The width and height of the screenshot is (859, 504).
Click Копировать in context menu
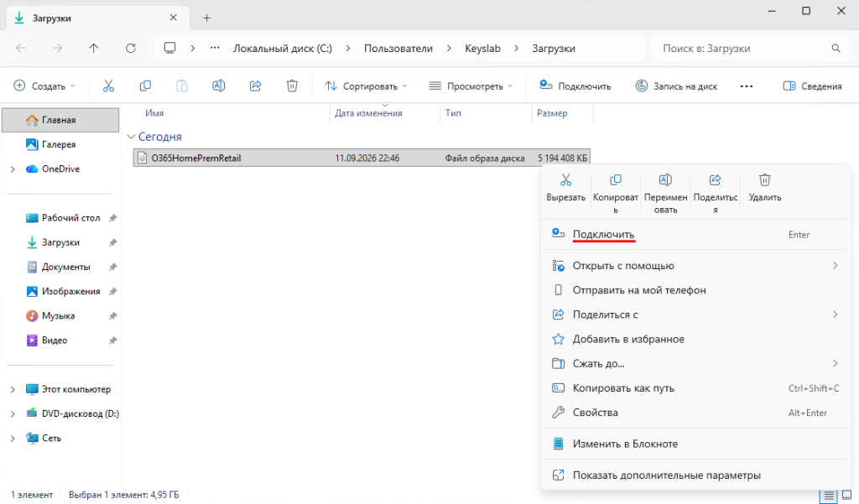pyautogui.click(x=616, y=194)
